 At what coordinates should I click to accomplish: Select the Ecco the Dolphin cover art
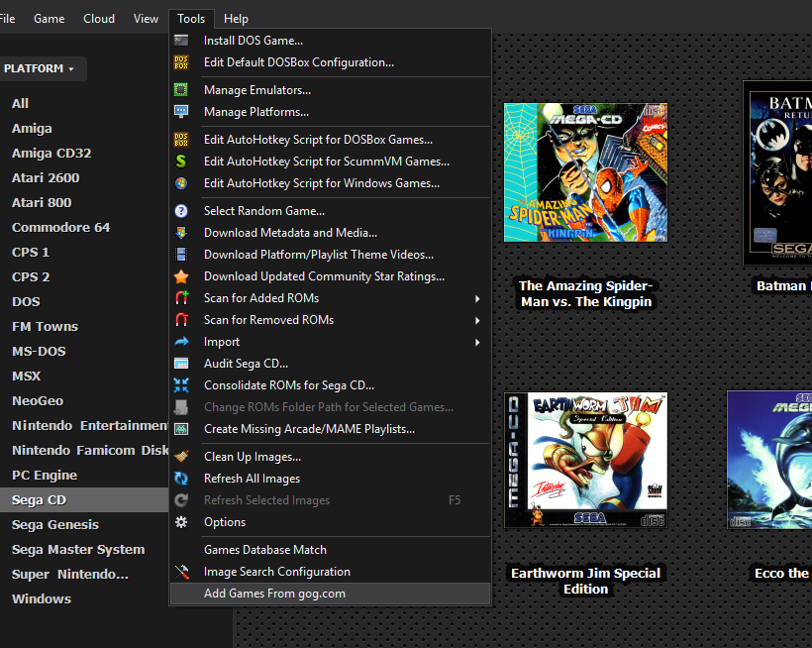coord(769,460)
